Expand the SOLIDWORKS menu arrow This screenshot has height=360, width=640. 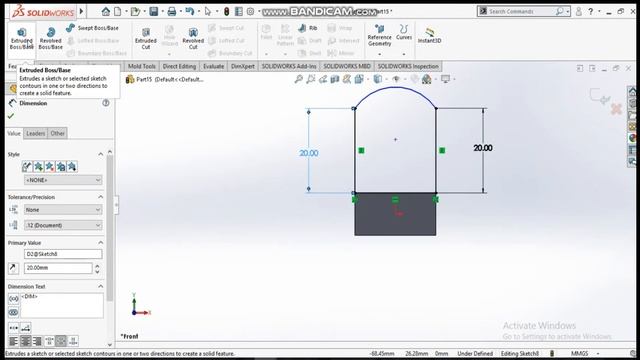click(81, 11)
